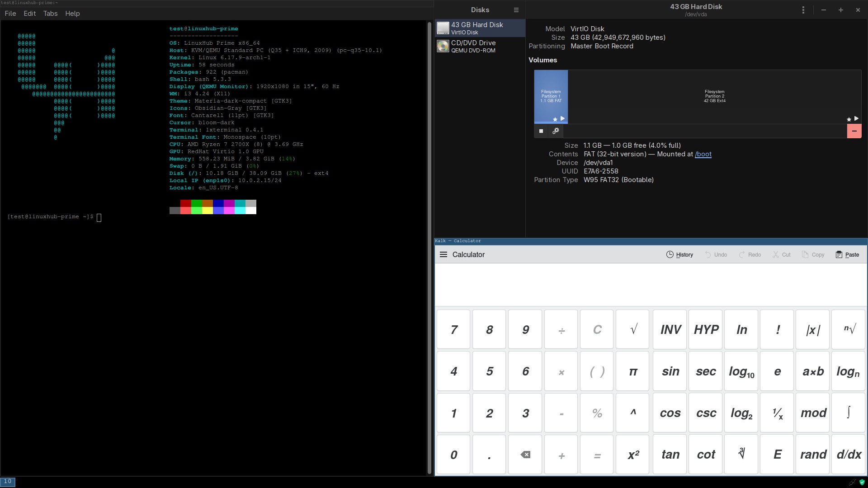868x488 pixels.
Task: Open partition options gears icon
Action: click(x=556, y=131)
